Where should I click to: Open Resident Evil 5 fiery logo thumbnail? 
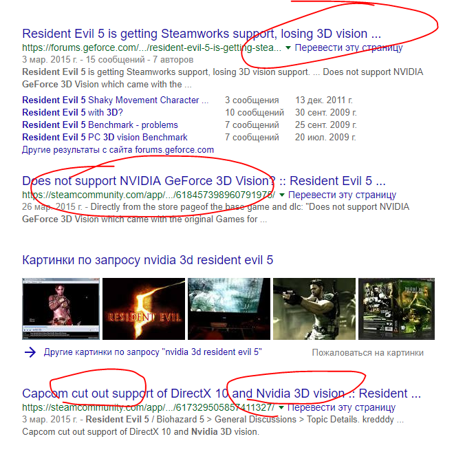pyautogui.click(x=144, y=309)
